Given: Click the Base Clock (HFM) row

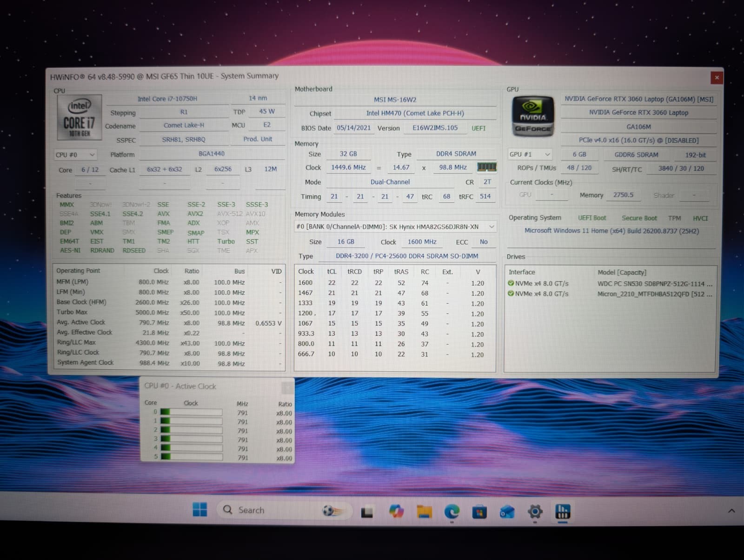Looking at the screenshot, I should [169, 302].
